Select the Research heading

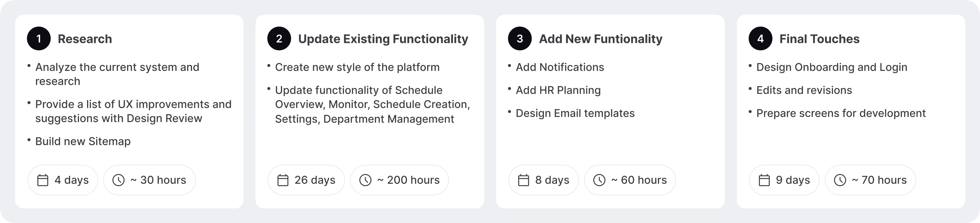pyautogui.click(x=85, y=39)
